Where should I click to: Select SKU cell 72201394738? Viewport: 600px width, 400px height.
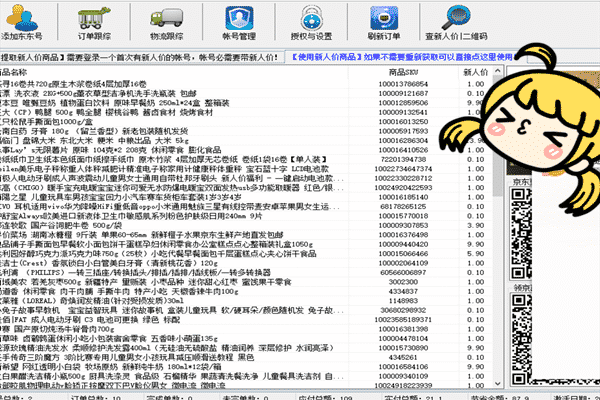403,159
